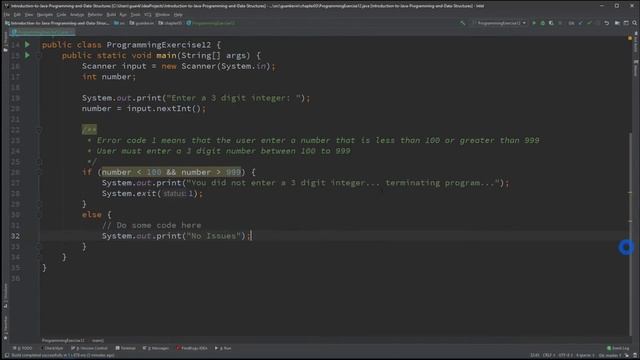Screen dimensions: 640x360
Task: Click the chapter03 breadcrumb in navigation bar
Action: (x=170, y=23)
